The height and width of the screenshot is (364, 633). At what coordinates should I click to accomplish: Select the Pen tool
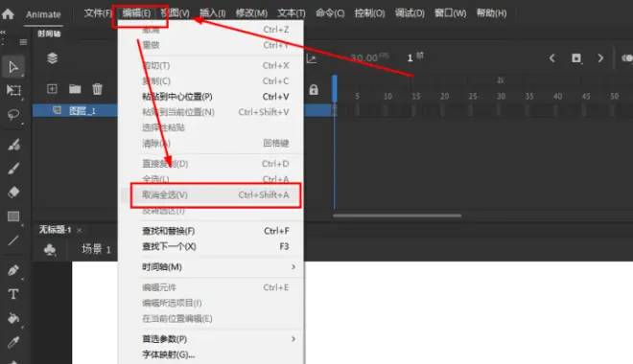point(13,270)
